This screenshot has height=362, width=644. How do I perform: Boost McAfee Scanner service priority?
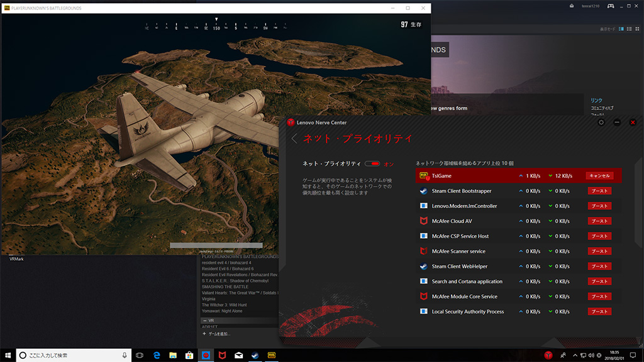tap(599, 251)
